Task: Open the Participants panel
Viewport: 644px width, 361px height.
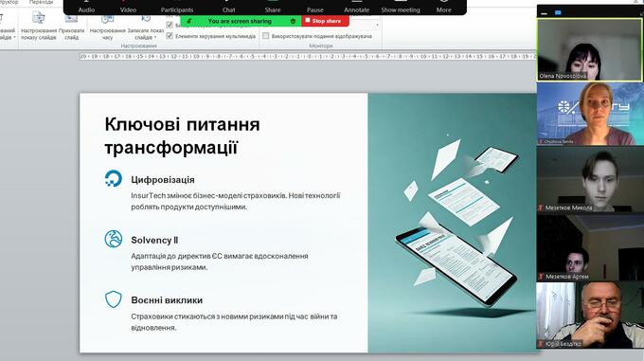Action: click(x=177, y=8)
